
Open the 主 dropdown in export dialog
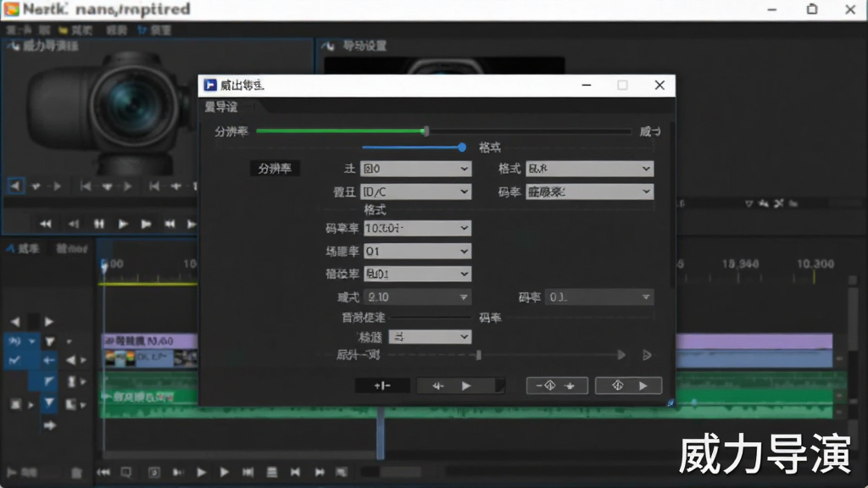(415, 169)
